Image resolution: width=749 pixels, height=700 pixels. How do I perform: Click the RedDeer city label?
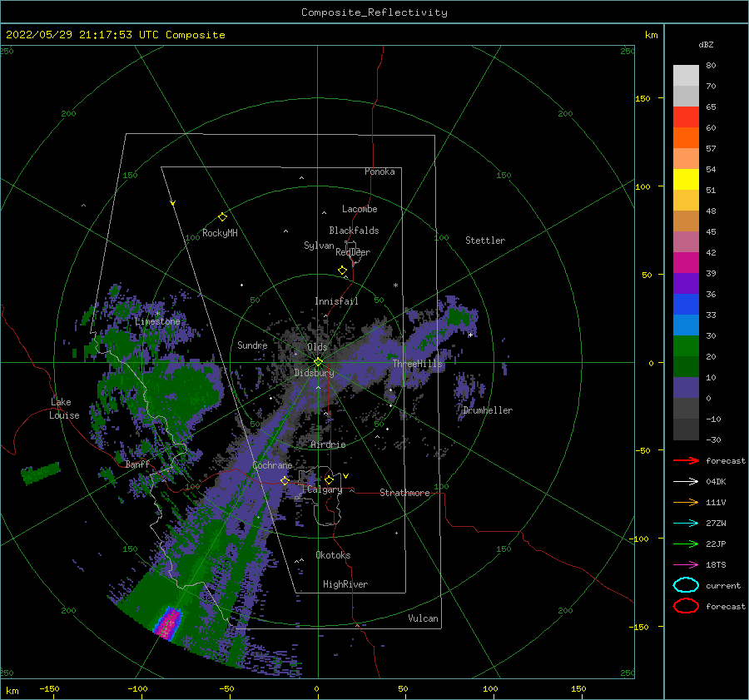click(x=353, y=252)
